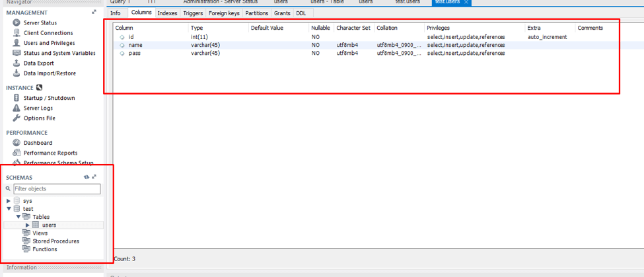This screenshot has height=277, width=644.
Task: Open Users and Privileges via its icon
Action: (x=17, y=43)
